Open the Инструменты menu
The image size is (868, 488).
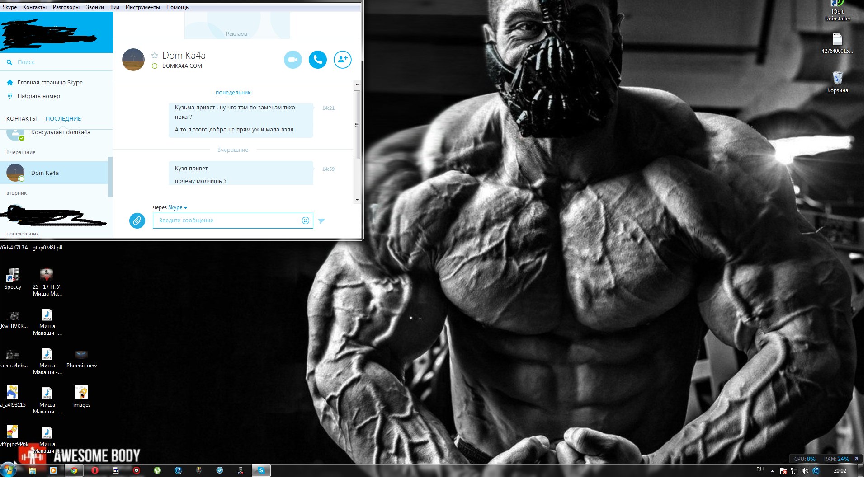tap(142, 7)
